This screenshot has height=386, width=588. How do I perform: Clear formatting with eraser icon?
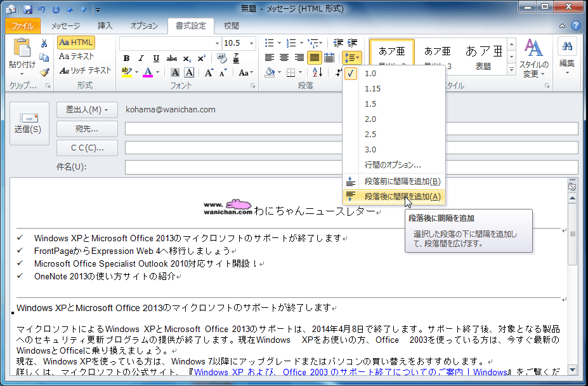pyautogui.click(x=221, y=58)
